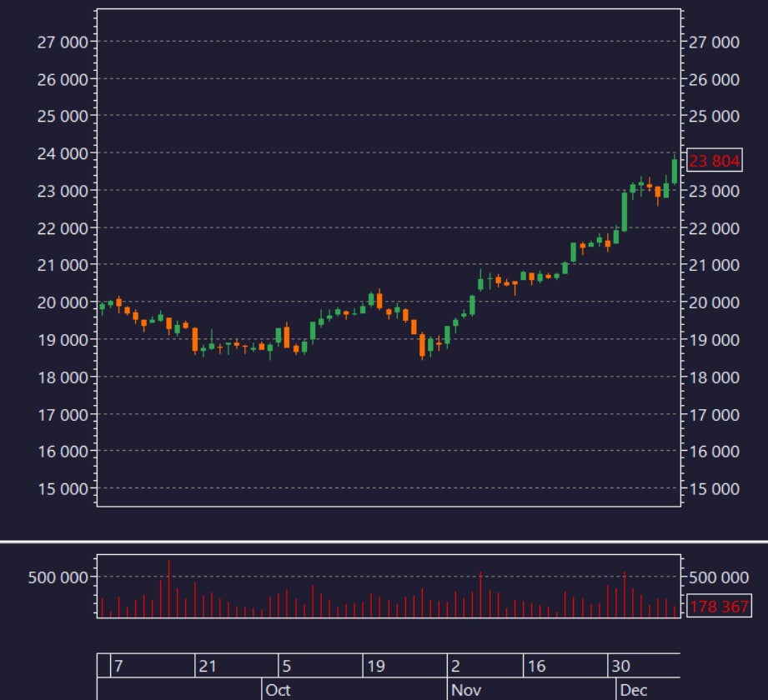Select the 18 000 label on left price axis
Screen dimensions: 768x700
coord(63,377)
